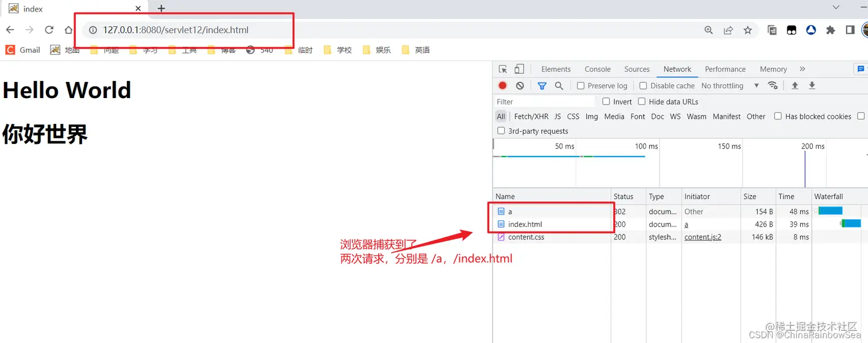The height and width of the screenshot is (343, 868).
Task: Switch to the Console tab
Action: point(598,69)
